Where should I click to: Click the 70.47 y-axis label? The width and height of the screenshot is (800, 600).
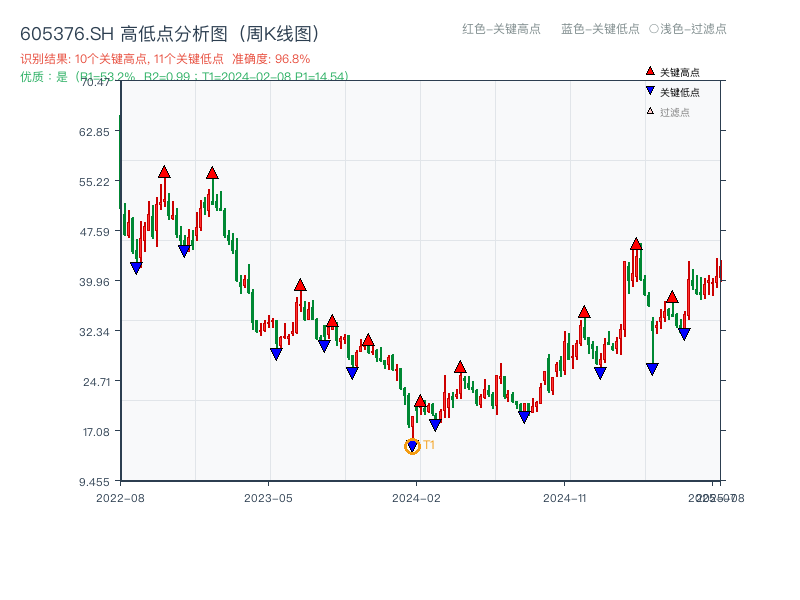pos(94,82)
